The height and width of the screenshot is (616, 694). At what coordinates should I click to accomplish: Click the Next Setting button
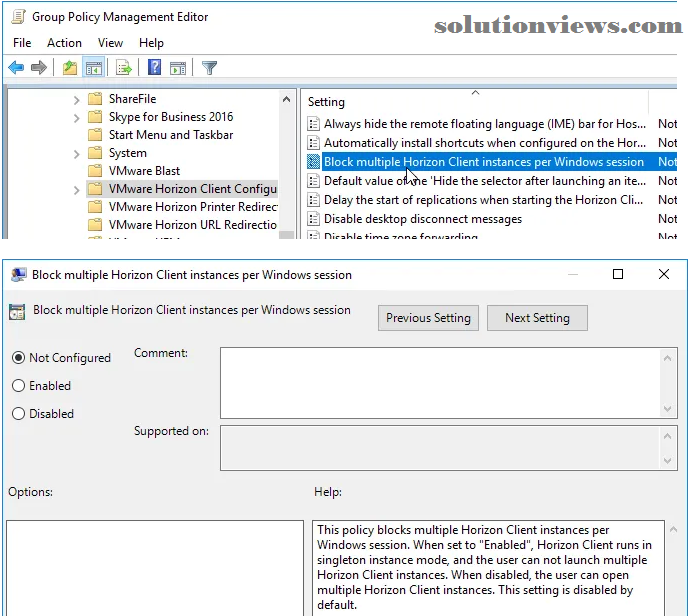point(537,318)
